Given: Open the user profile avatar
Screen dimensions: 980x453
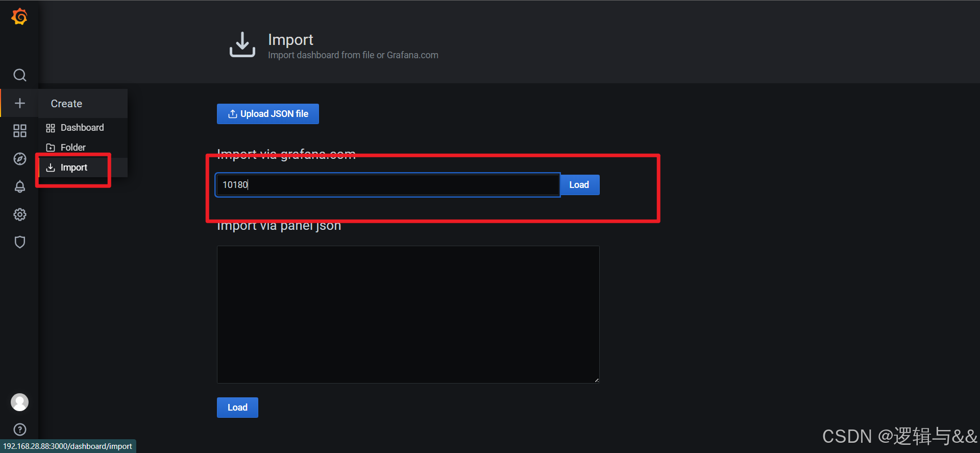Looking at the screenshot, I should click(19, 402).
